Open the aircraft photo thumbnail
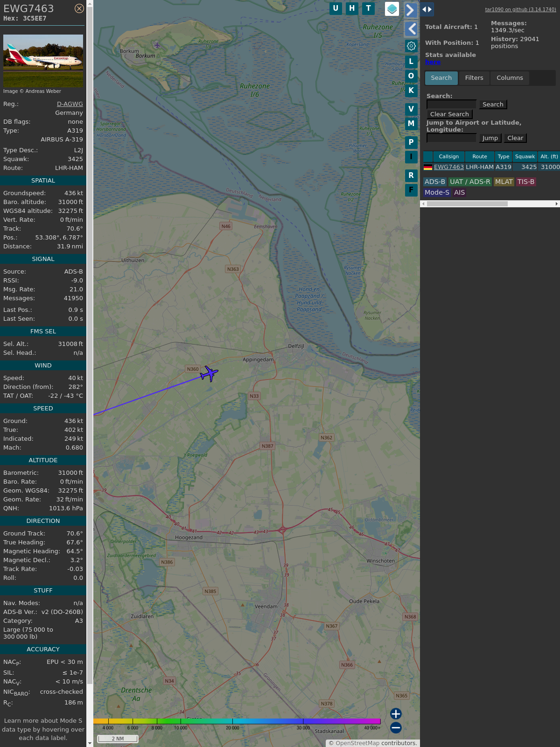 43,61
